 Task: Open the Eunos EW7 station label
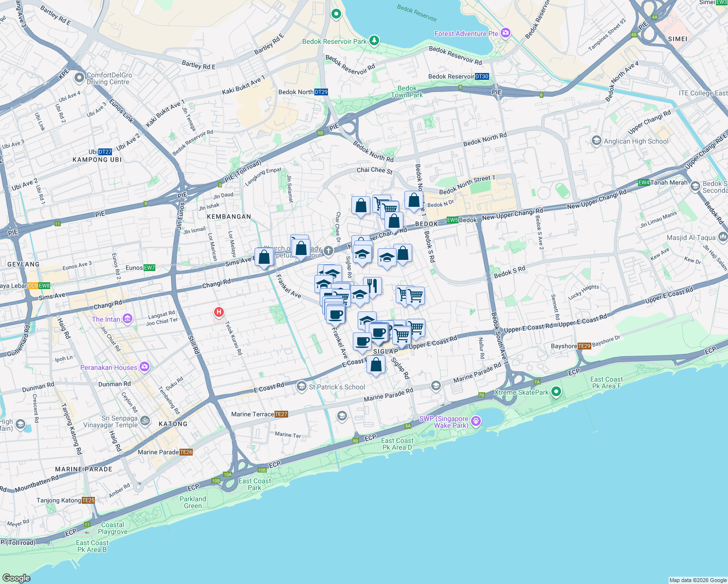pos(141,268)
